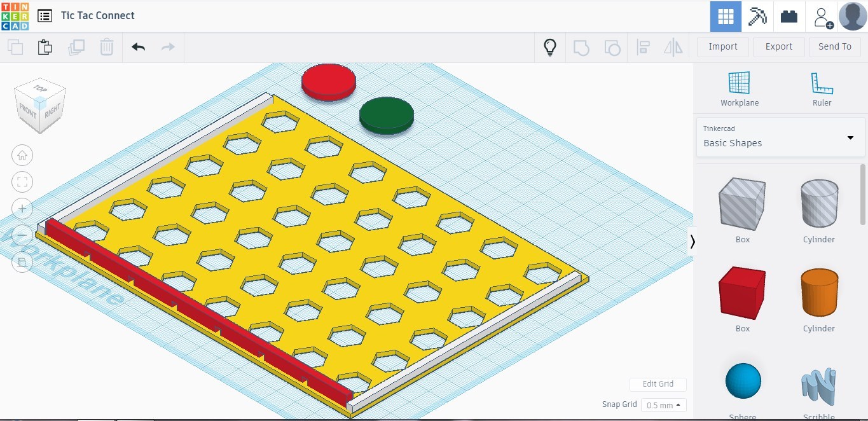Switch to Blocks pickaxe mode
The width and height of the screenshot is (868, 421).
(x=757, y=17)
